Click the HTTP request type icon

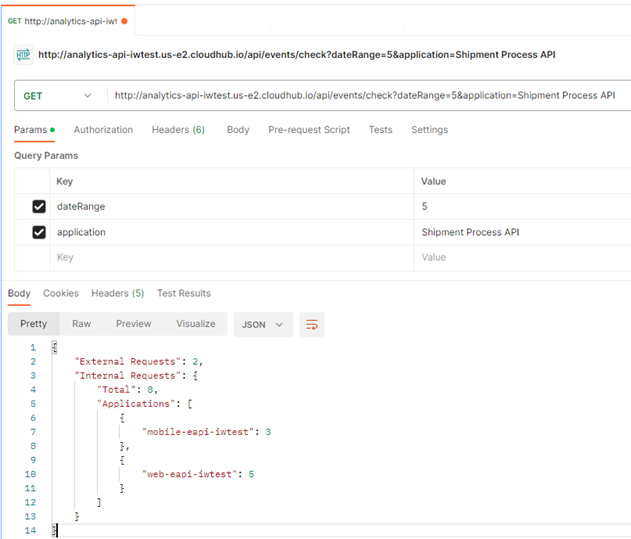23,55
